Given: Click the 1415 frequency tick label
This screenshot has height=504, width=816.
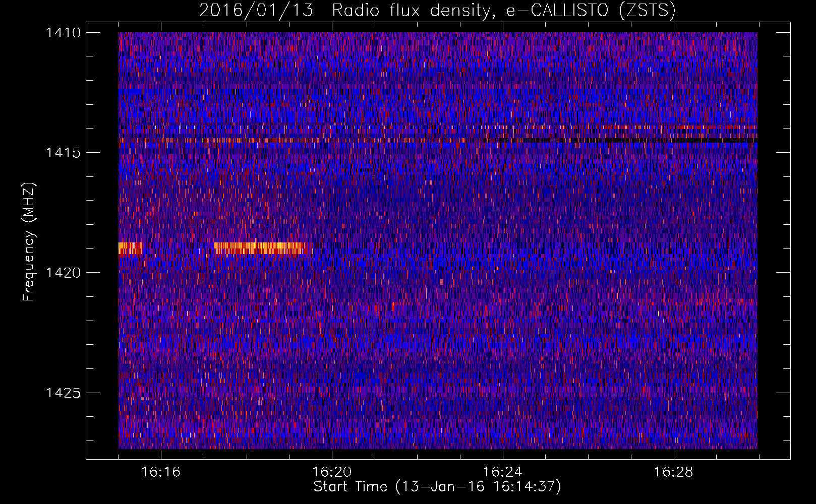Looking at the screenshot, I should click(63, 153).
